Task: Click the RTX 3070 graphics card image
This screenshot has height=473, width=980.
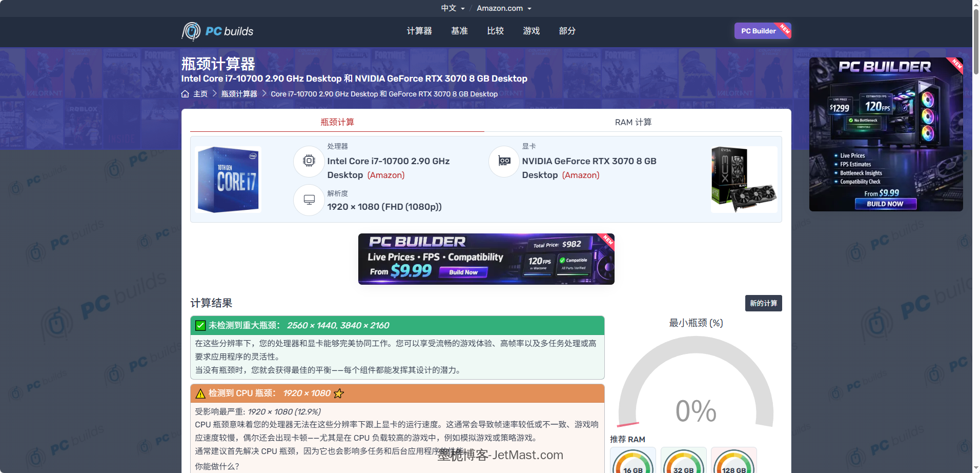Action: [x=744, y=180]
